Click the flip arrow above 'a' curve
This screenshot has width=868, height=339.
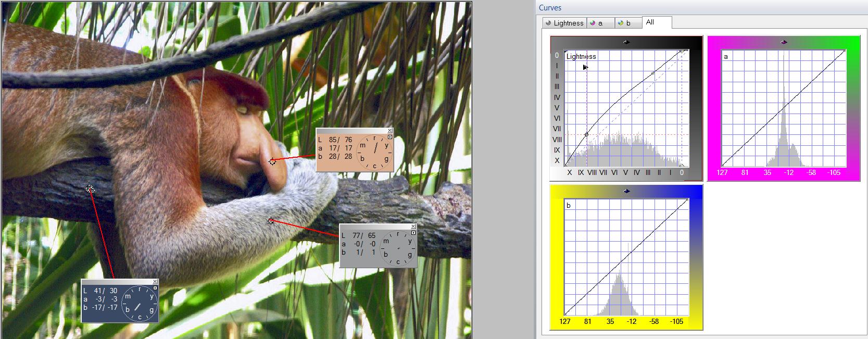(x=784, y=42)
